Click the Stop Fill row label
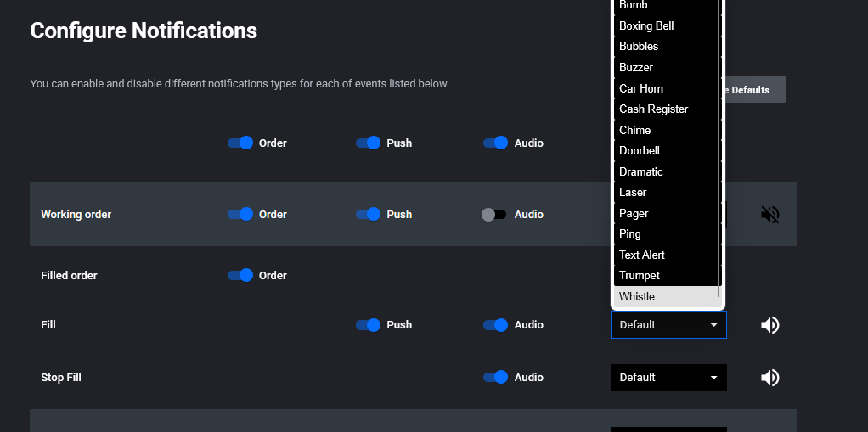The width and height of the screenshot is (868, 432). (61, 377)
